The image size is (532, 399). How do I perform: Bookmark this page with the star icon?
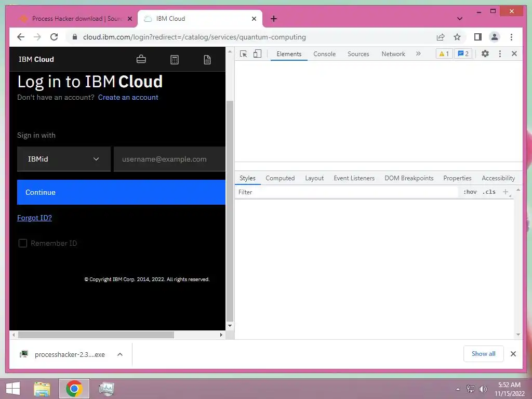457,37
